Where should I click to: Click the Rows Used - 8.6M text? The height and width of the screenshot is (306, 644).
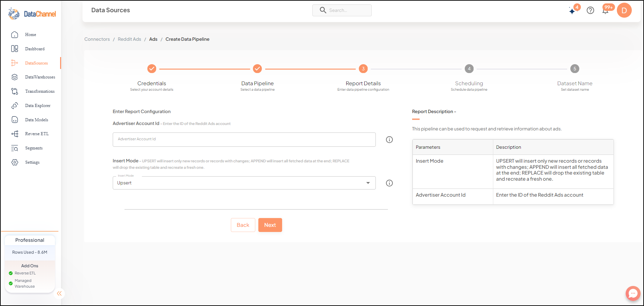(x=30, y=252)
